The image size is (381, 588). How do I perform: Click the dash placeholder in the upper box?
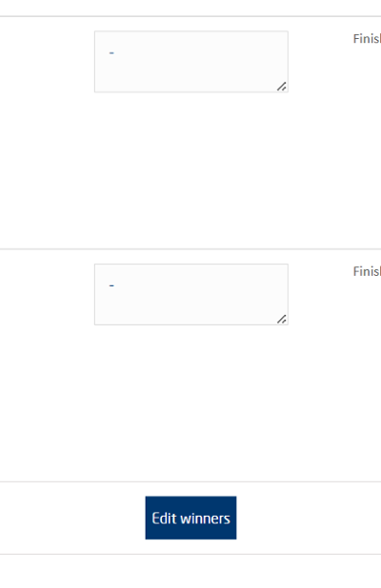pyautogui.click(x=111, y=53)
